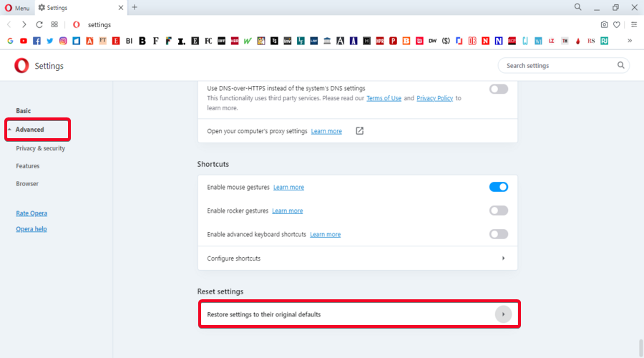
Task: Show more bookmarks via overflow chevron
Action: [x=630, y=41]
